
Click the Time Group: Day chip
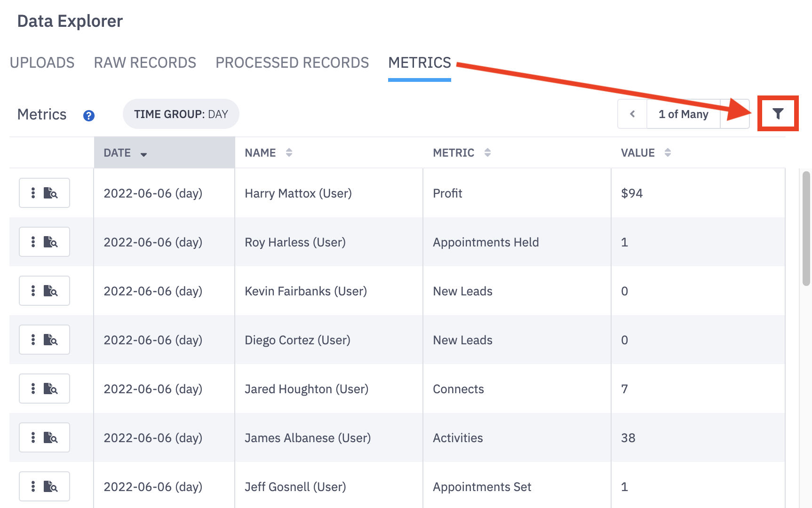click(181, 114)
